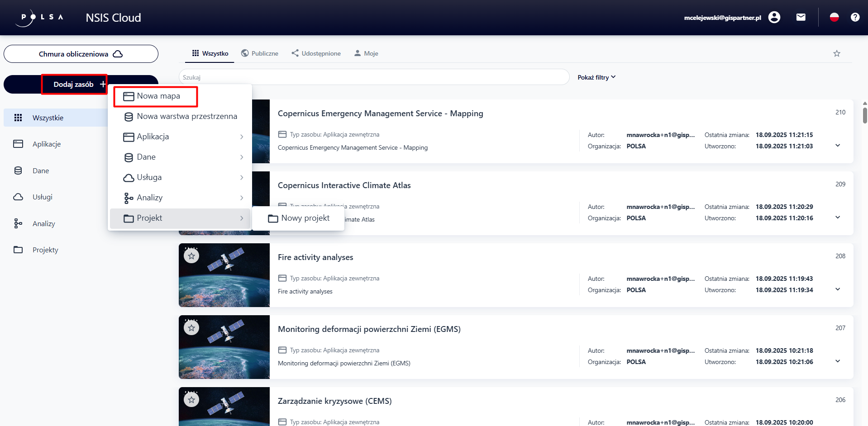Expand the Aplikacja submenu entry
868x426 pixels.
pos(181,137)
